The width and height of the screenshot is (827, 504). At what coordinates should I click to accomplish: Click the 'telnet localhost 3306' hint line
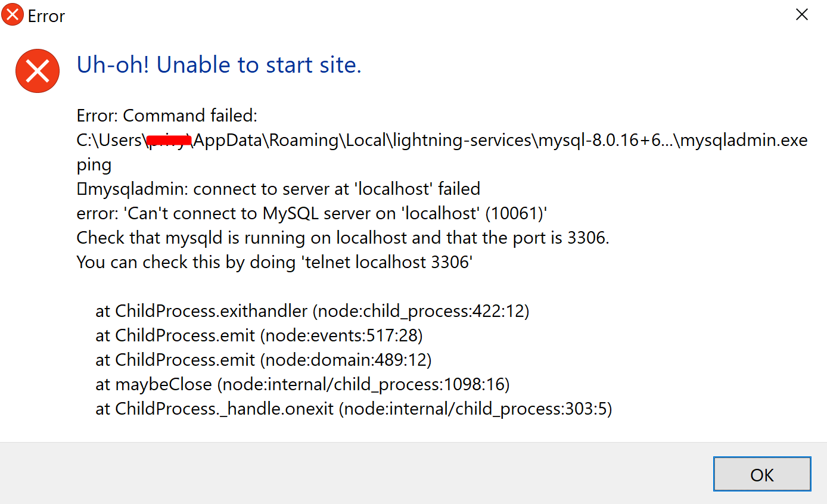click(x=274, y=262)
